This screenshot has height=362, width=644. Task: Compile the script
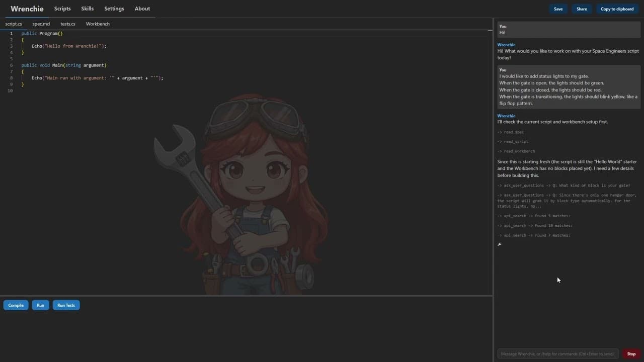point(16,305)
